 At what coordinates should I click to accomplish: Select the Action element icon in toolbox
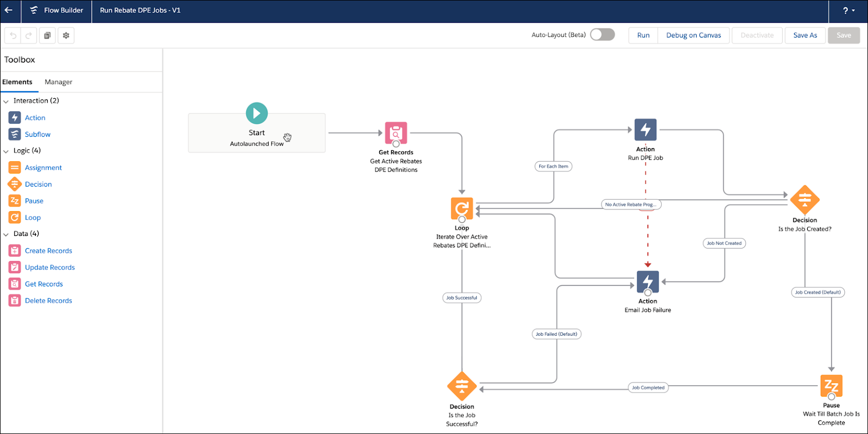pyautogui.click(x=15, y=118)
